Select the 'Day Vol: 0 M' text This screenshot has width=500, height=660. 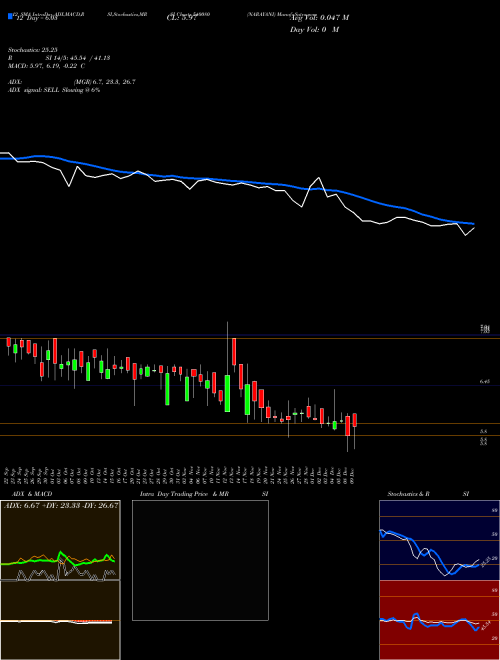[x=314, y=30]
